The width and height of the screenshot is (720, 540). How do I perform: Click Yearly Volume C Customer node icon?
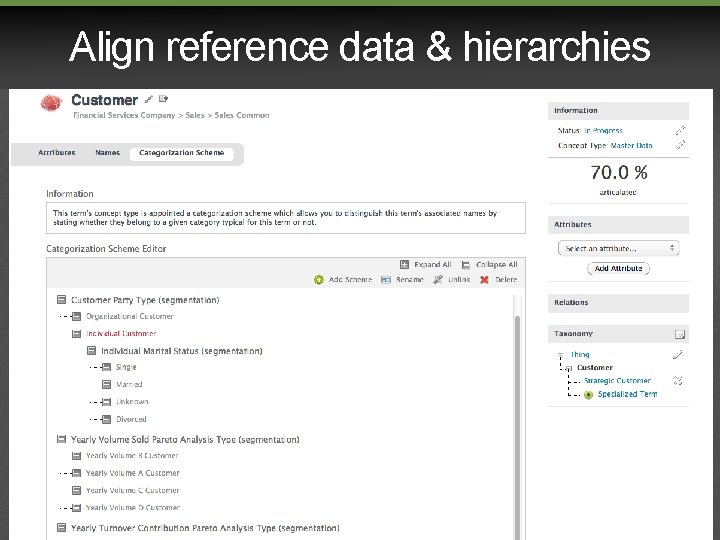click(x=76, y=490)
